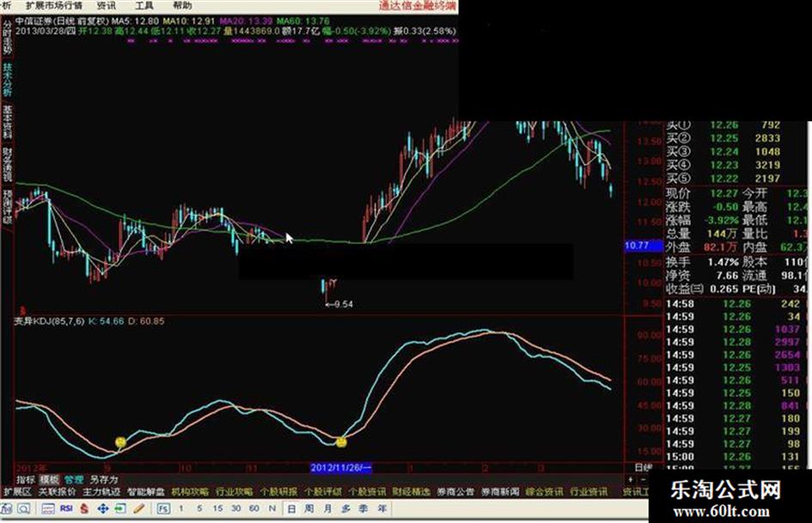Click the RSI indicator toolbar icon
The width and height of the screenshot is (812, 523).
click(66, 508)
